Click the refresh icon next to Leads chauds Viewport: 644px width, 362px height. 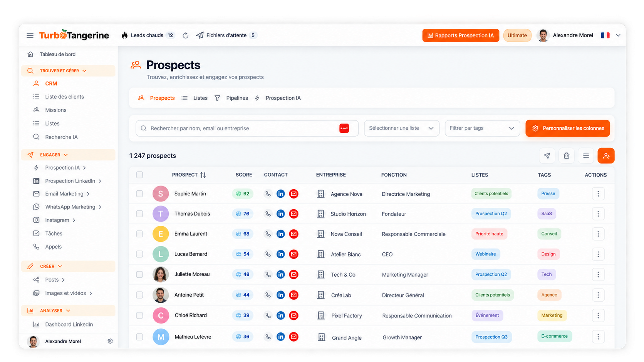coord(185,35)
